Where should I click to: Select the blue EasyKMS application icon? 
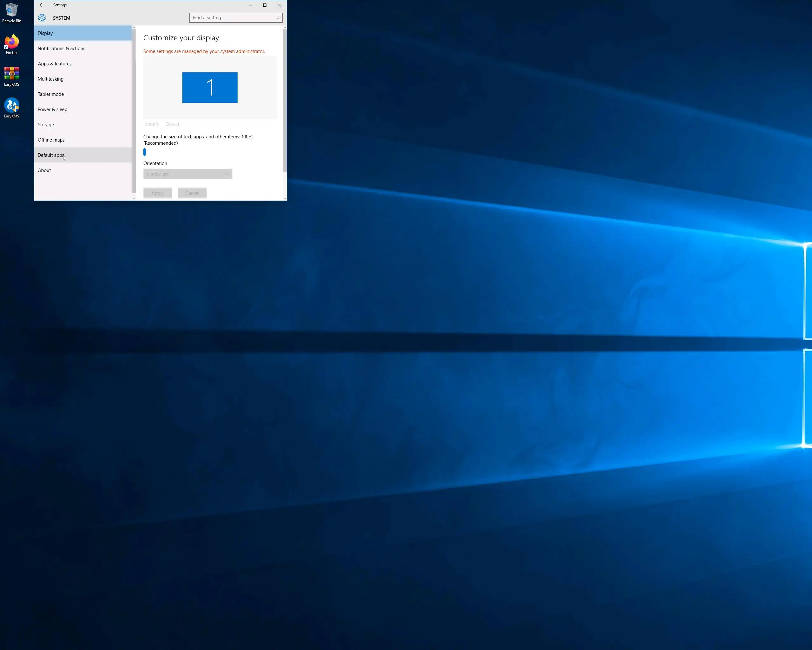12,106
